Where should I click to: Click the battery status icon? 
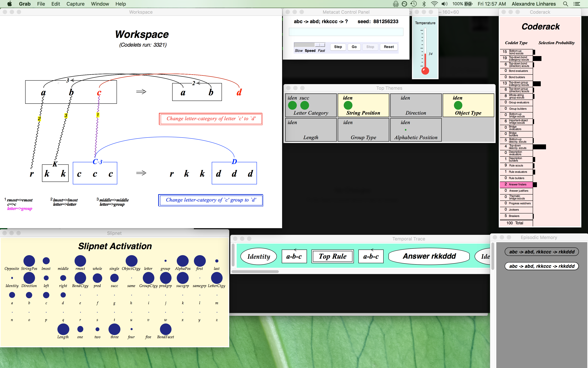pyautogui.click(x=468, y=4)
